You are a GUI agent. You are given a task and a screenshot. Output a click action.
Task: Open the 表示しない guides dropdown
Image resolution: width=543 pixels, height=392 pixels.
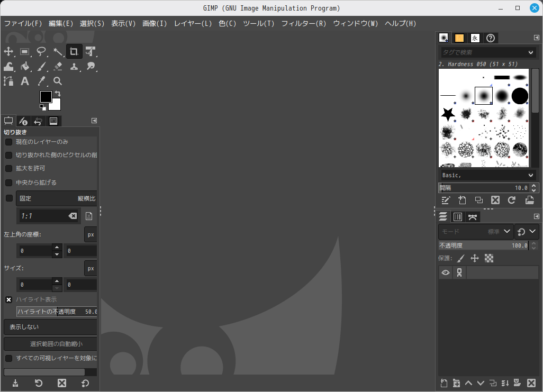(50, 327)
